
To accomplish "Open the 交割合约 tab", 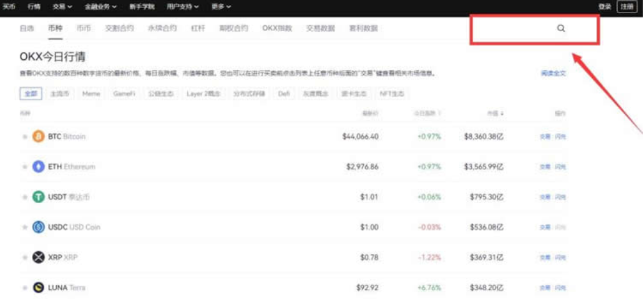I will [x=119, y=28].
